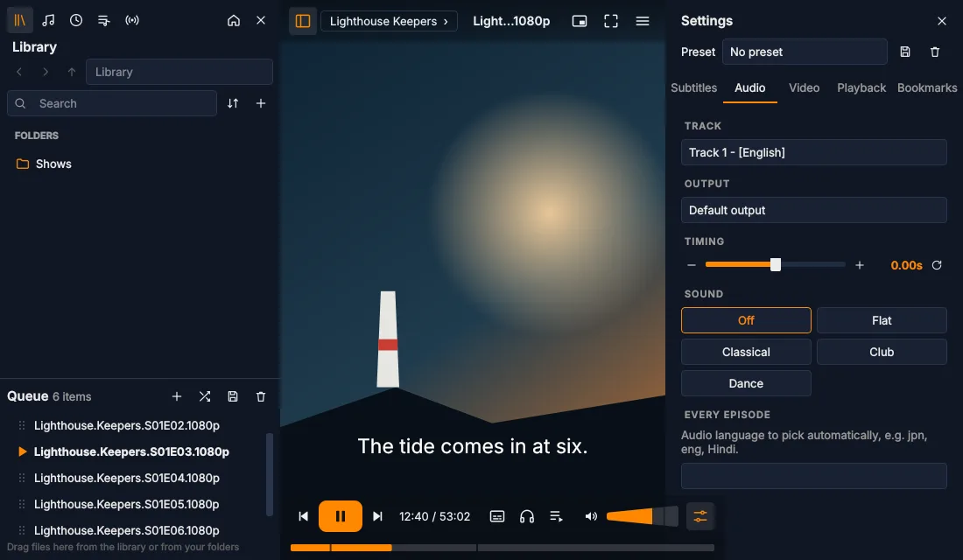Viewport: 963px width, 560px height.
Task: Click the audio timing slider
Action: point(775,264)
